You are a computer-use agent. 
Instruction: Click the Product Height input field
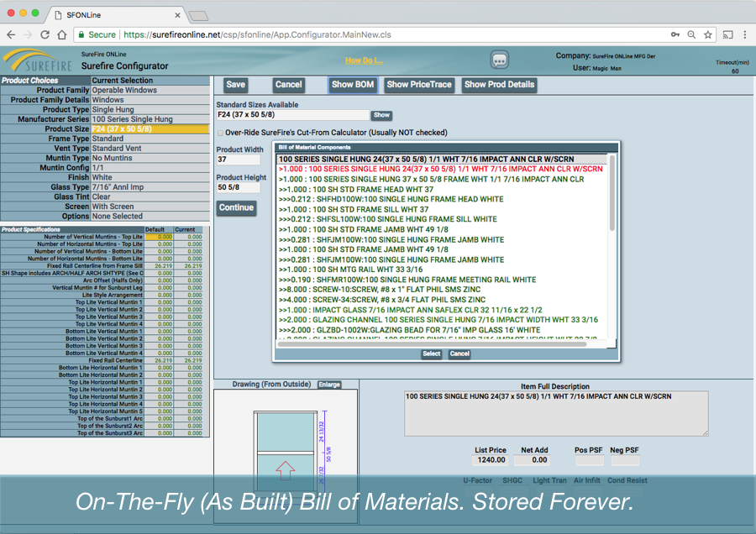239,187
